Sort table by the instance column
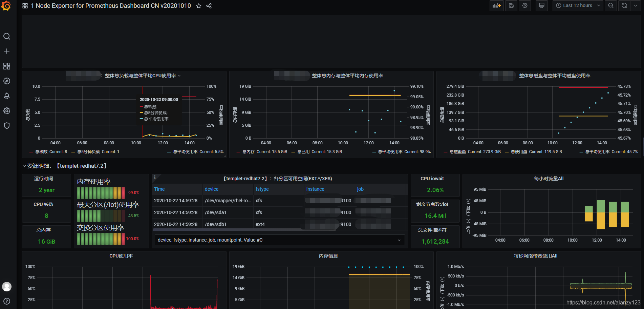Image resolution: width=644 pixels, height=309 pixels. [x=315, y=189]
